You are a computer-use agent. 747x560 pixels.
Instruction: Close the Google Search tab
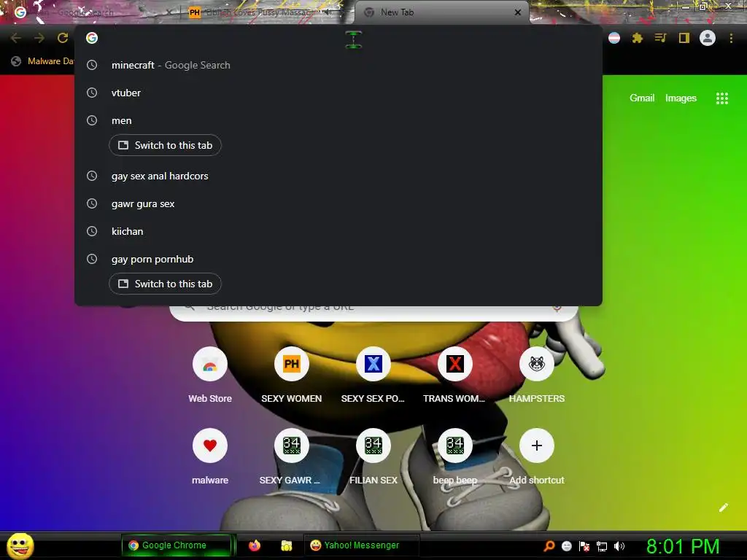pos(169,12)
